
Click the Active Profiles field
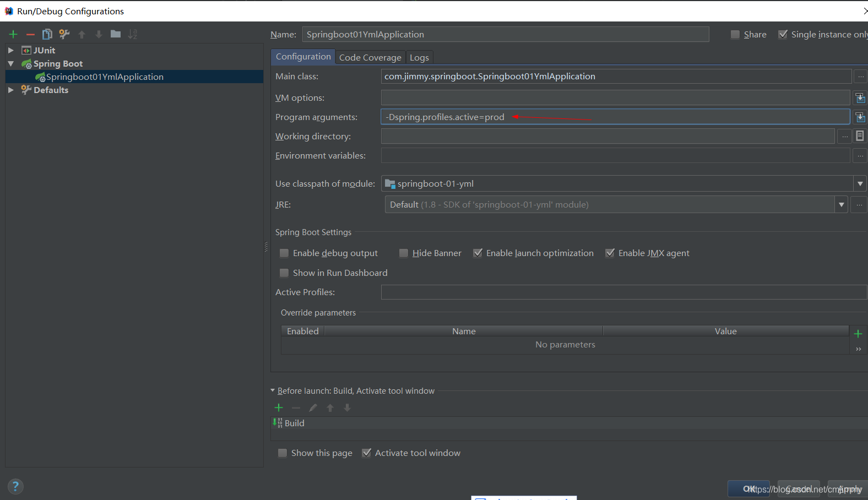[624, 292]
